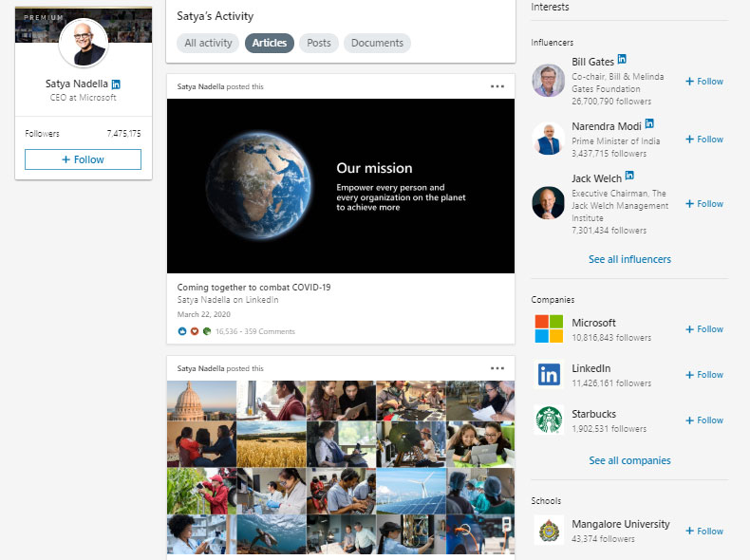Image resolution: width=750 pixels, height=560 pixels.
Task: Click the 7,475,175 followers count
Action: [x=123, y=134]
